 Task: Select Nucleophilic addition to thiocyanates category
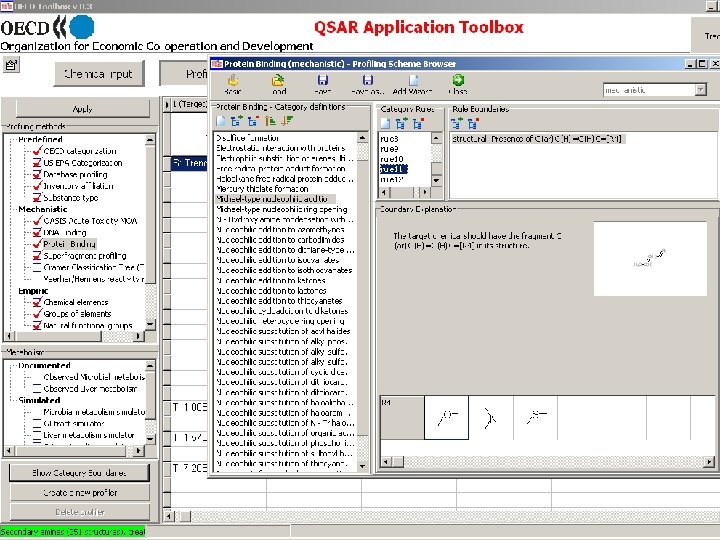[x=279, y=300]
